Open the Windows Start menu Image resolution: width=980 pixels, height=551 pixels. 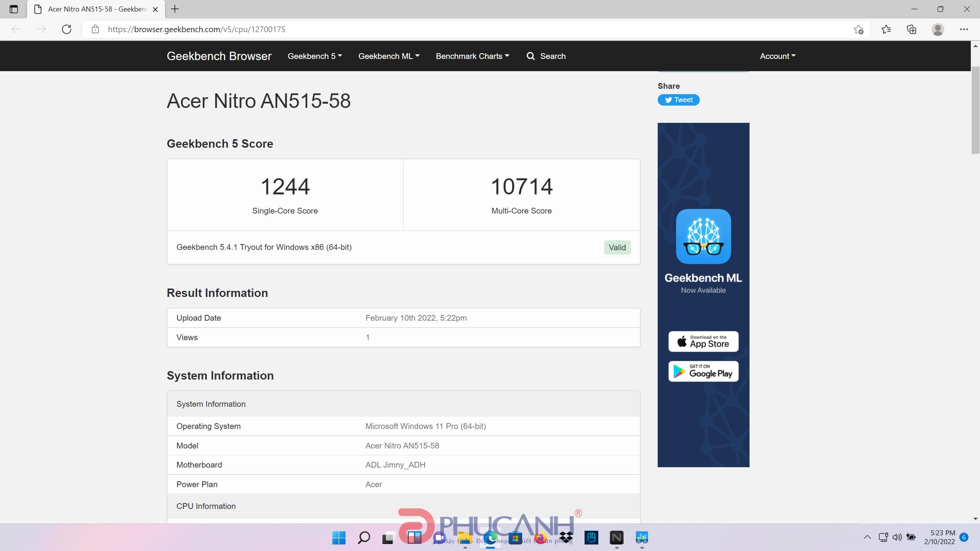(x=339, y=538)
